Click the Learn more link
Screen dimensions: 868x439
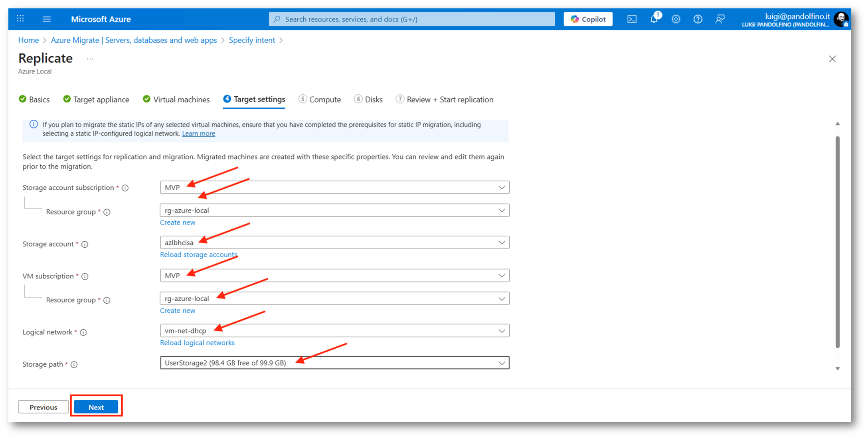[x=198, y=134]
